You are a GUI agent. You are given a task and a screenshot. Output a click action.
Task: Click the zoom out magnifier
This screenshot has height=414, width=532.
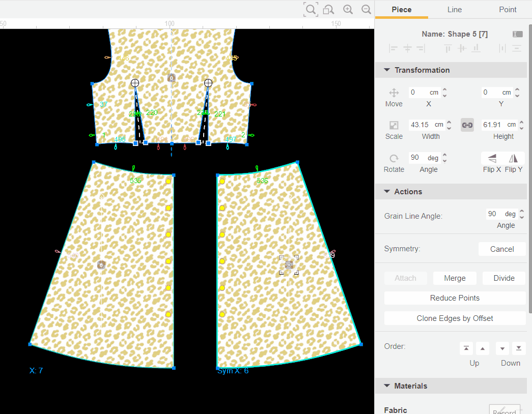(x=366, y=10)
